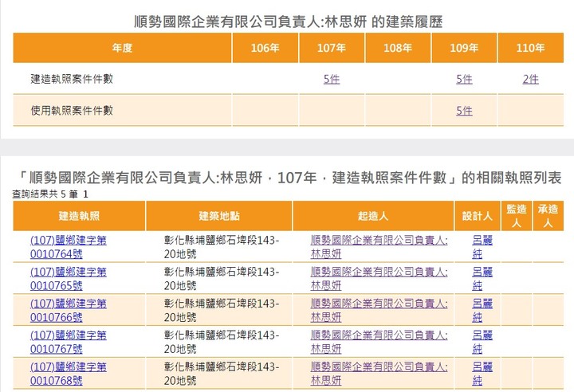Open the 109年 使用執照 5件 link
The width and height of the screenshot is (574, 392).
(464, 111)
